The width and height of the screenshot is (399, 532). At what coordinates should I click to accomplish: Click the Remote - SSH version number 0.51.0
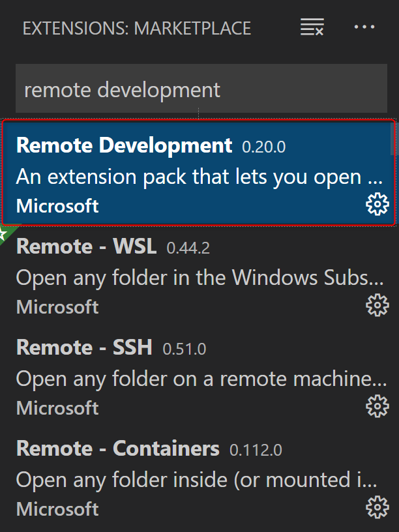(x=184, y=349)
